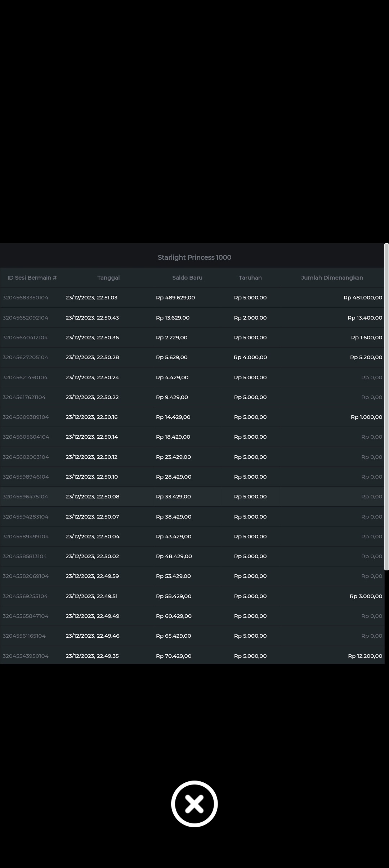Select the row dated 22.50.36
Image resolution: width=389 pixels, height=868 pixels.
[x=92, y=338]
